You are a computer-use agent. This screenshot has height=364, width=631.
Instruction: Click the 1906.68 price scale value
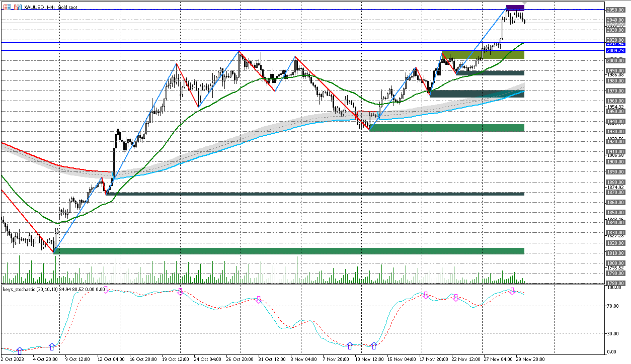615,155
